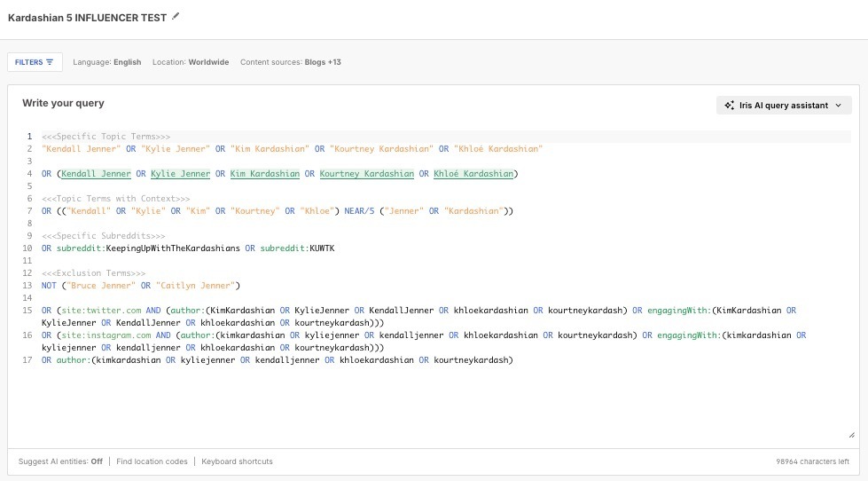Click the Write your query heading
The width and height of the screenshot is (868, 481).
pyautogui.click(x=63, y=103)
